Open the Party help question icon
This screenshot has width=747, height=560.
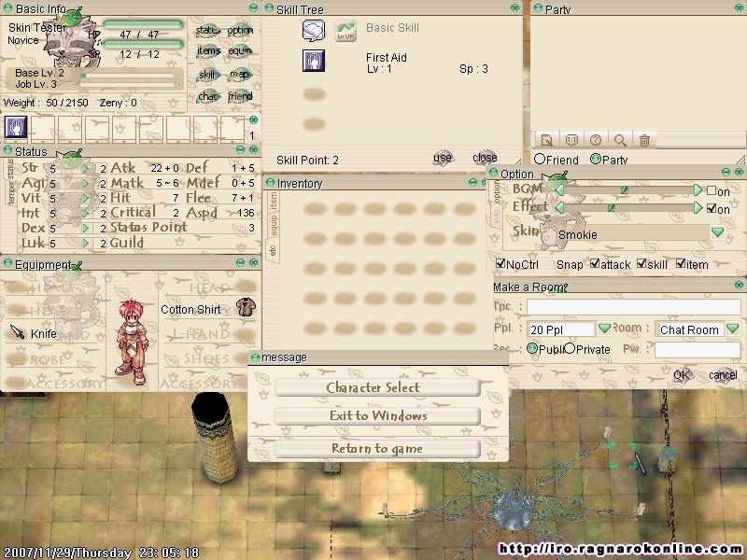point(596,140)
